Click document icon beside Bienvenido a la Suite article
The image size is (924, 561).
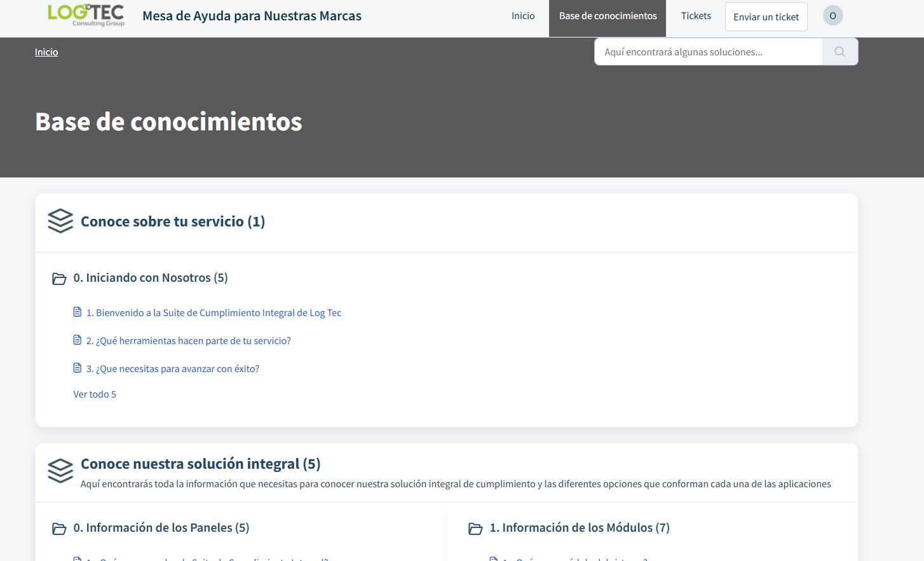pos(78,312)
